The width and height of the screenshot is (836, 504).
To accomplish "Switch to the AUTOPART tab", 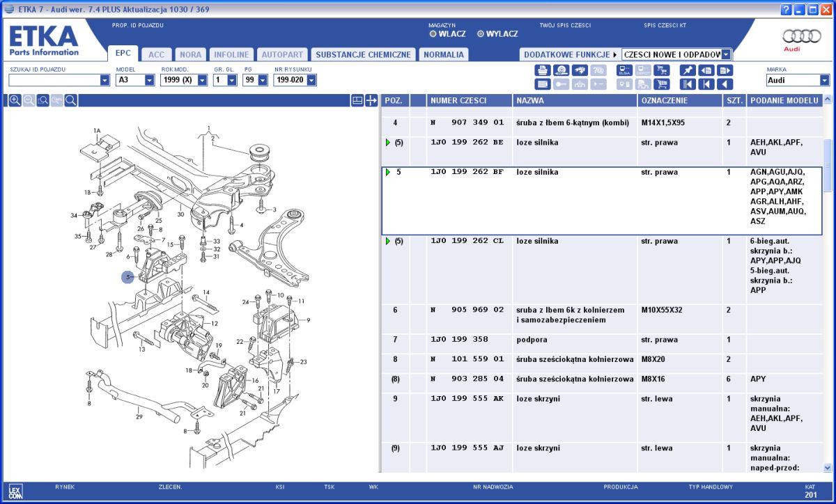I will (282, 54).
